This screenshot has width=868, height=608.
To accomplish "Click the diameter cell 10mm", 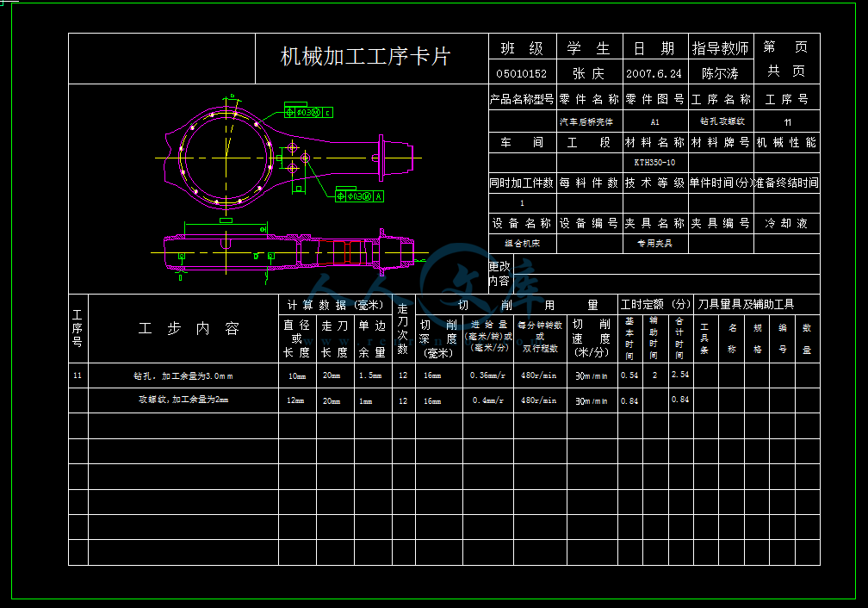I will 297,376.
